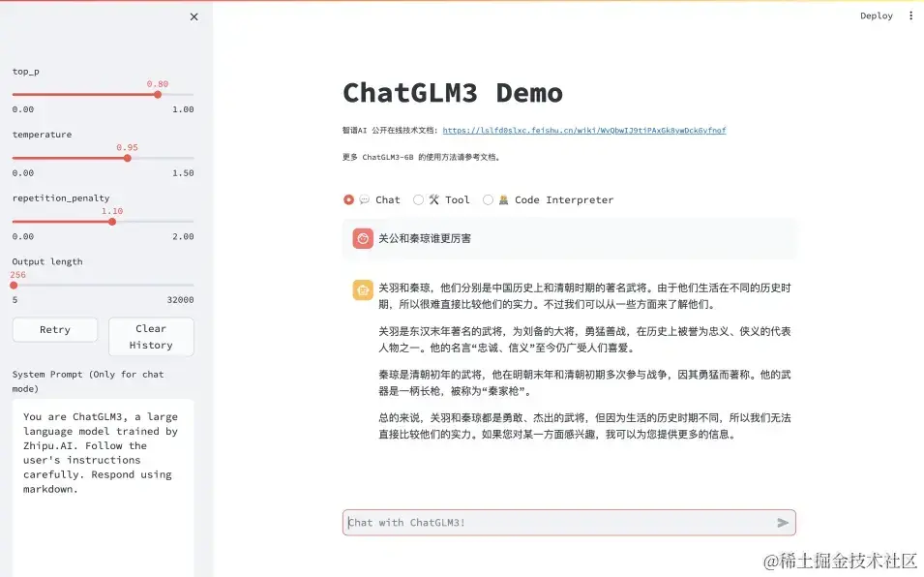Click the Clear History button
924x577 pixels.
pyautogui.click(x=151, y=337)
